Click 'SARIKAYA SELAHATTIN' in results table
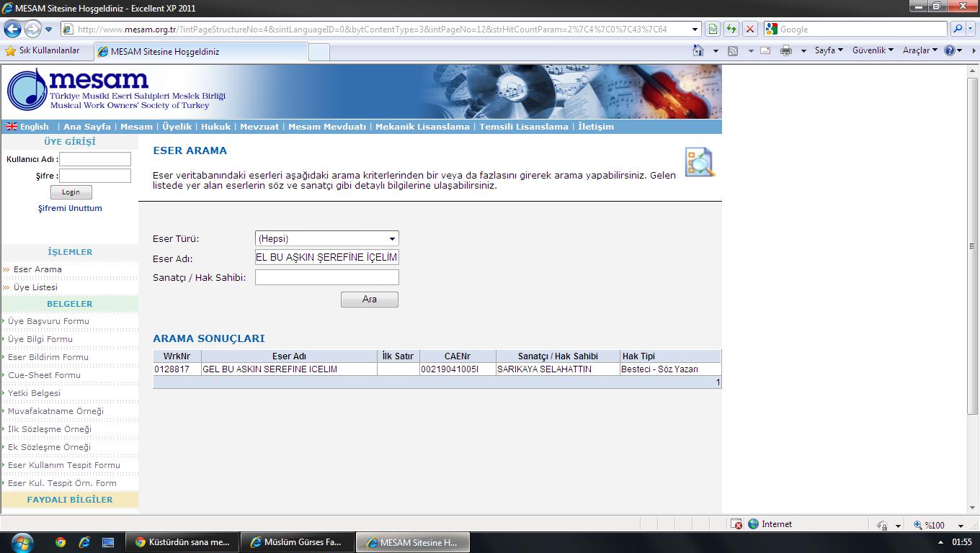The width and height of the screenshot is (980, 553). click(x=544, y=369)
